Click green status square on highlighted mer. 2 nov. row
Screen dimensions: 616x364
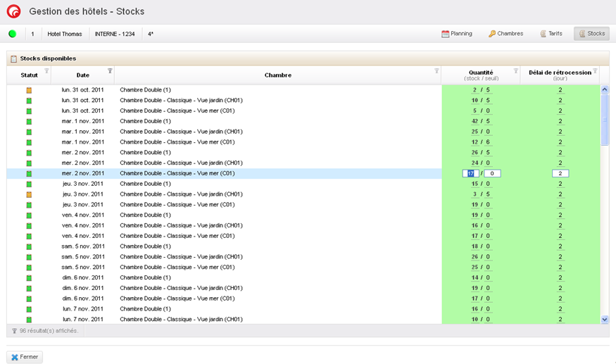coord(29,173)
